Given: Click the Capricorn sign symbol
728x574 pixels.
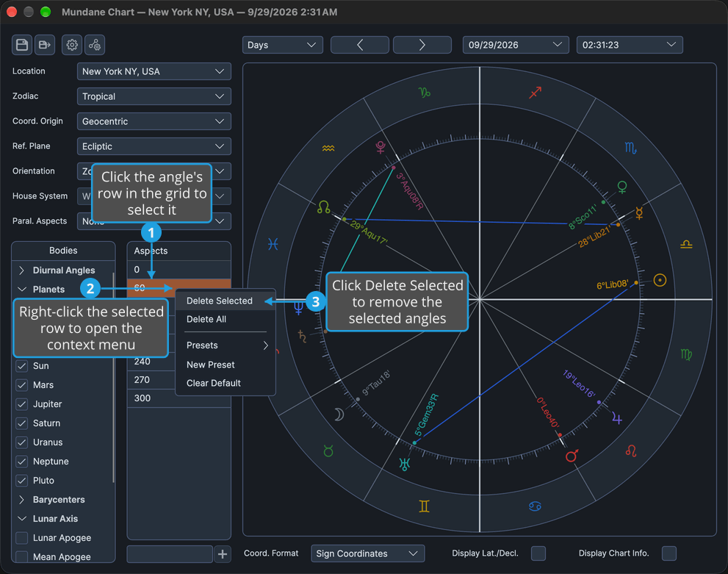Looking at the screenshot, I should 425,93.
